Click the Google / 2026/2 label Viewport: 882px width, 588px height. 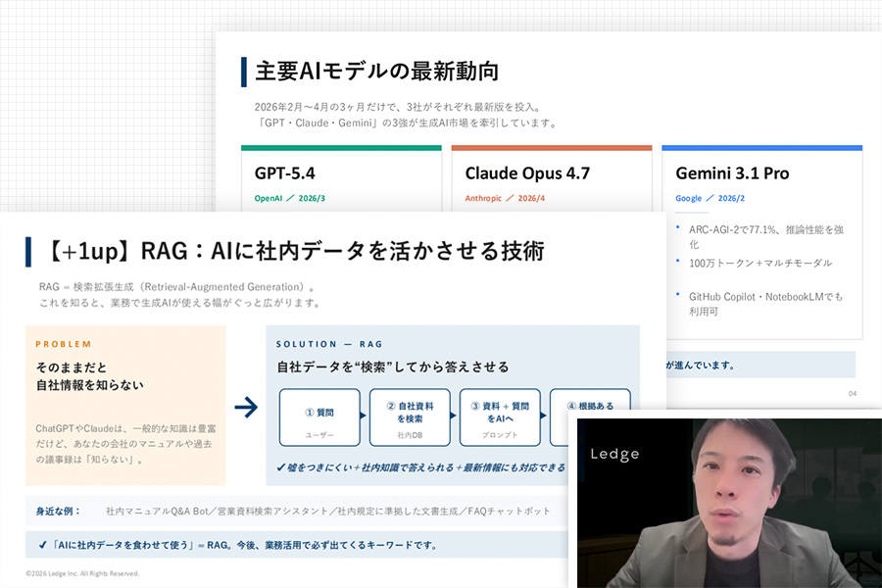[x=710, y=198]
